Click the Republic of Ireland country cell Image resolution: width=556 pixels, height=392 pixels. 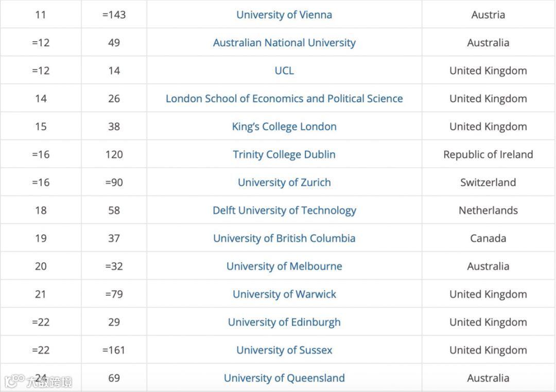coord(488,154)
